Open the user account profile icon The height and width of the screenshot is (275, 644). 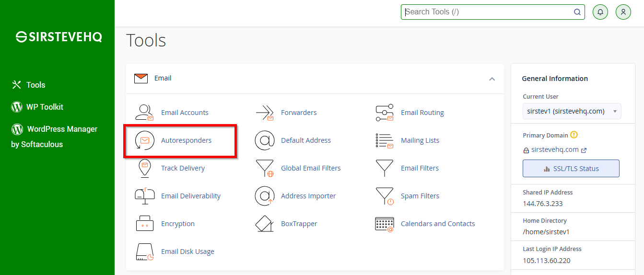(x=623, y=12)
